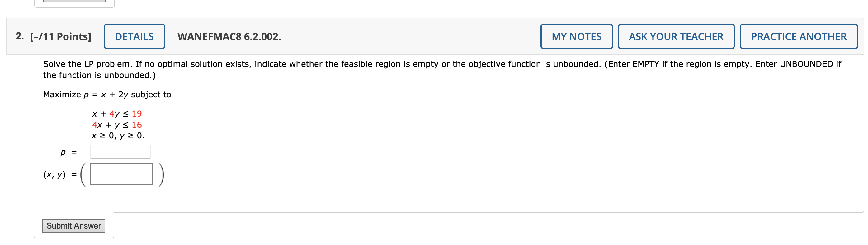Submit Answer for the LP problem
Screen dimensions: 868x245
74,225
